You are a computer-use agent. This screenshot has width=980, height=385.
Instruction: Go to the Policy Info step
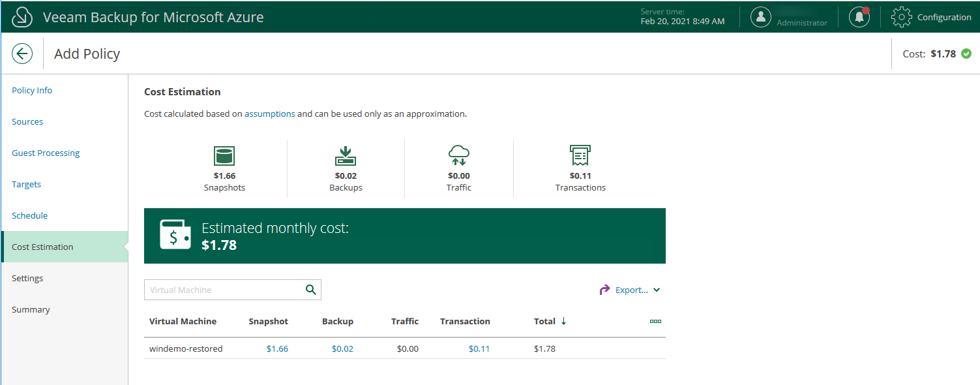point(32,90)
